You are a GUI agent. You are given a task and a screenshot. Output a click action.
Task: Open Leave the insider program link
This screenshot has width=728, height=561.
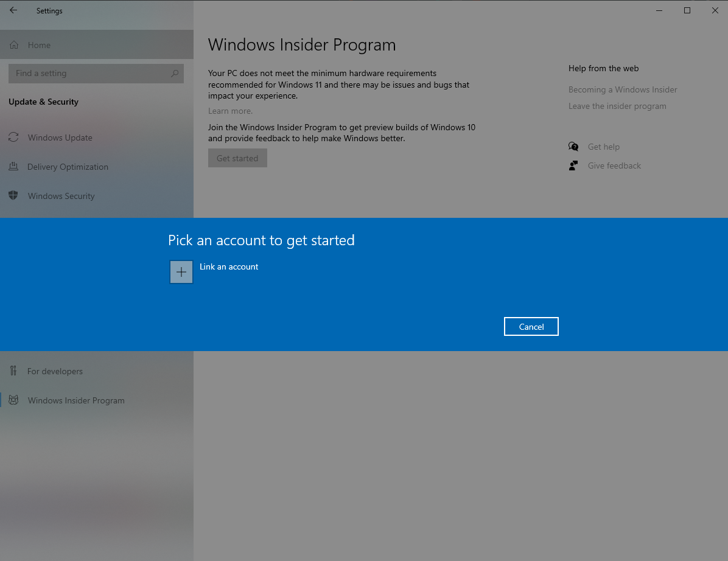pyautogui.click(x=617, y=106)
